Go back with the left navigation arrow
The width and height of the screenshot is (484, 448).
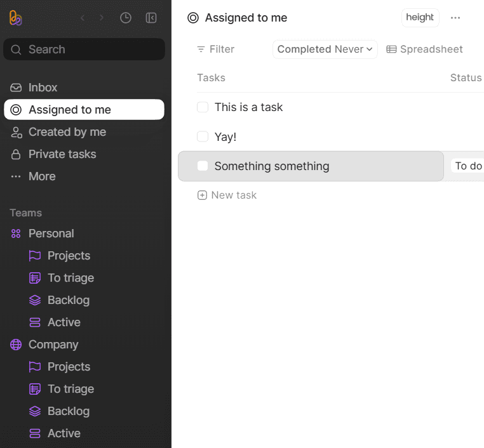tap(83, 18)
